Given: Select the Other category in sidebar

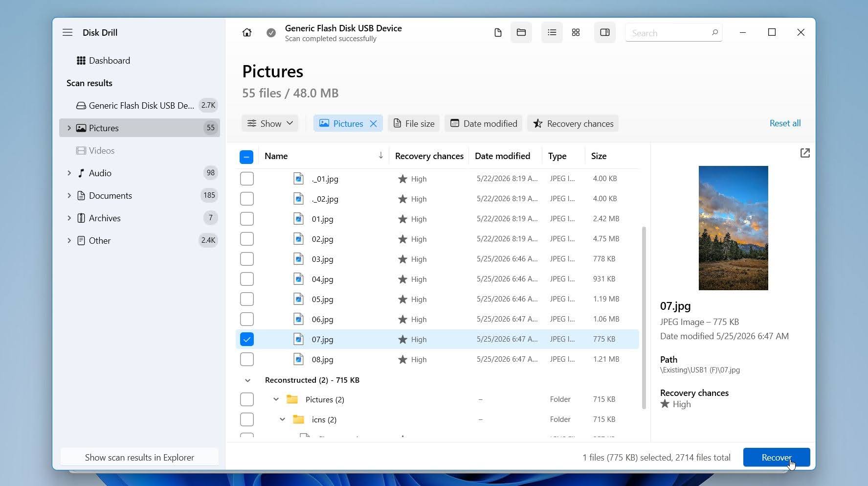Looking at the screenshot, I should click(139, 240).
